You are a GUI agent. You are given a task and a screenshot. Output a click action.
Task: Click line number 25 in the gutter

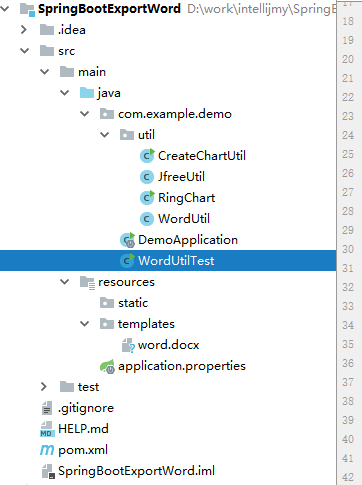coord(348,154)
